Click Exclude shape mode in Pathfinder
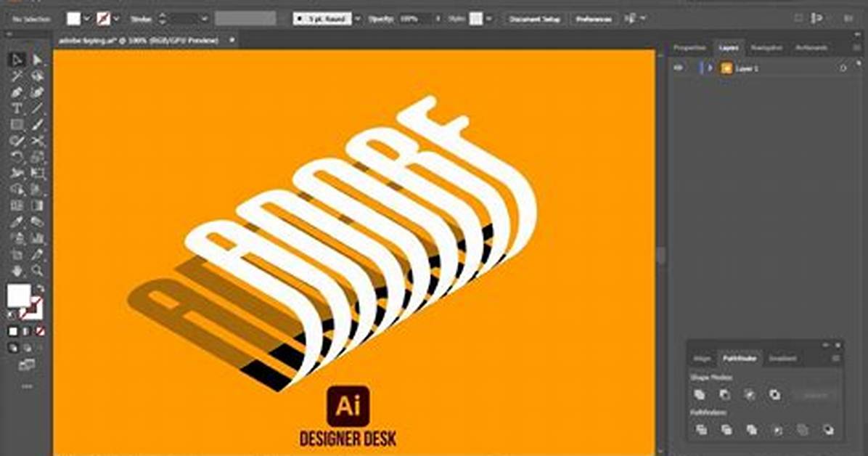Image resolution: width=868 pixels, height=456 pixels. [774, 395]
